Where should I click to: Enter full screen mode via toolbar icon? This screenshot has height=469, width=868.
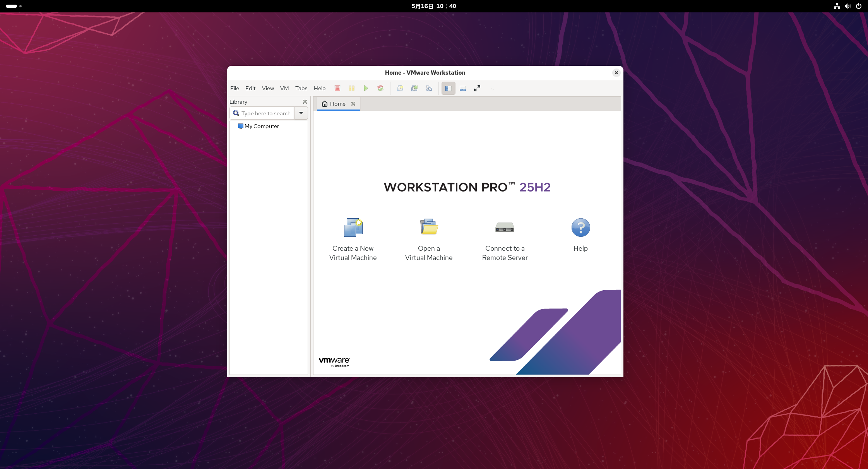pyautogui.click(x=477, y=88)
